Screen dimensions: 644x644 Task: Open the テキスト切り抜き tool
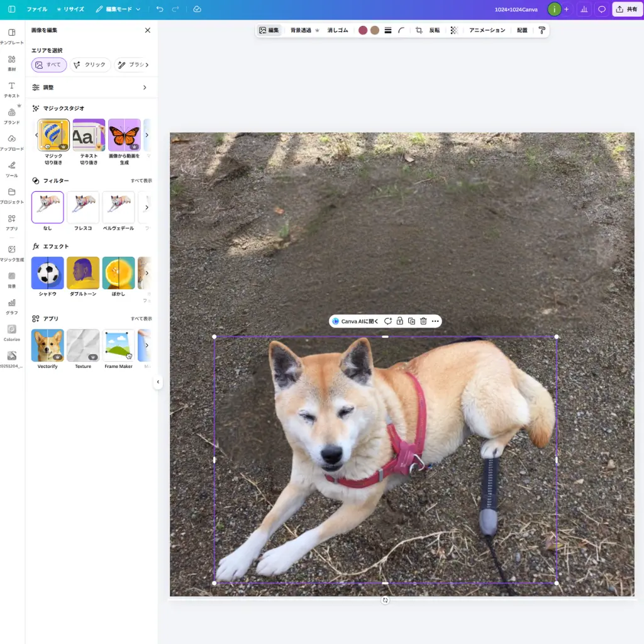tap(89, 135)
